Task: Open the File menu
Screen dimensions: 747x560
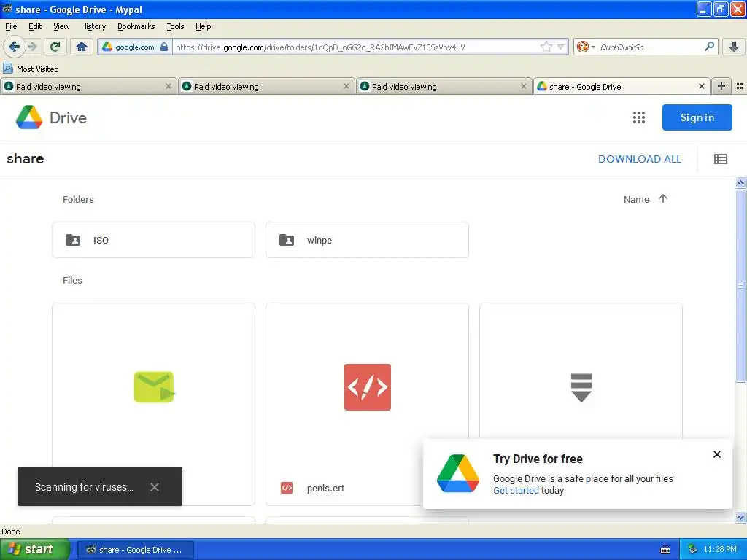Action: pyautogui.click(x=11, y=26)
